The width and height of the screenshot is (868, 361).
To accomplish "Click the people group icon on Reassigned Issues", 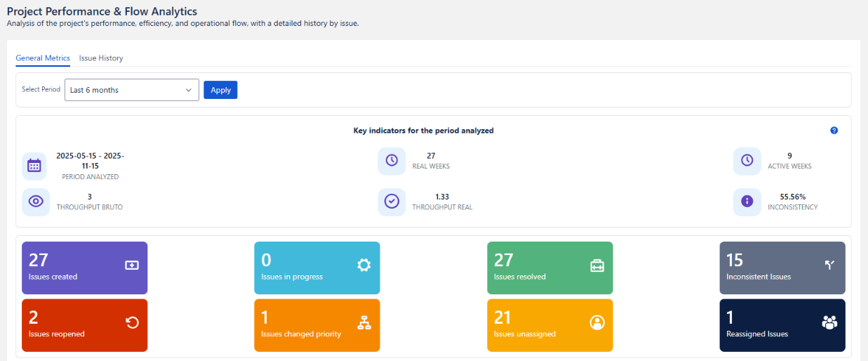I will click(x=829, y=322).
